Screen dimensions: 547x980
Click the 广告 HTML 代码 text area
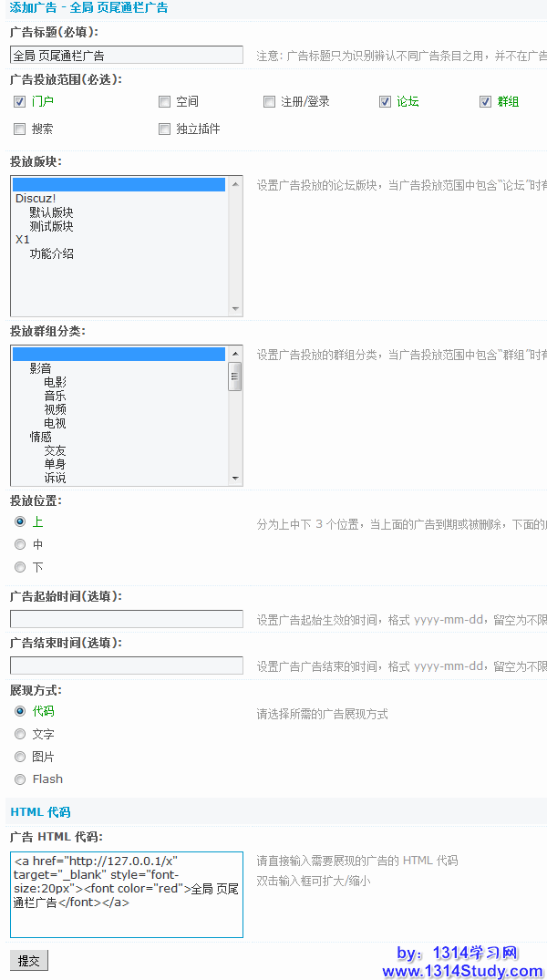(x=127, y=893)
